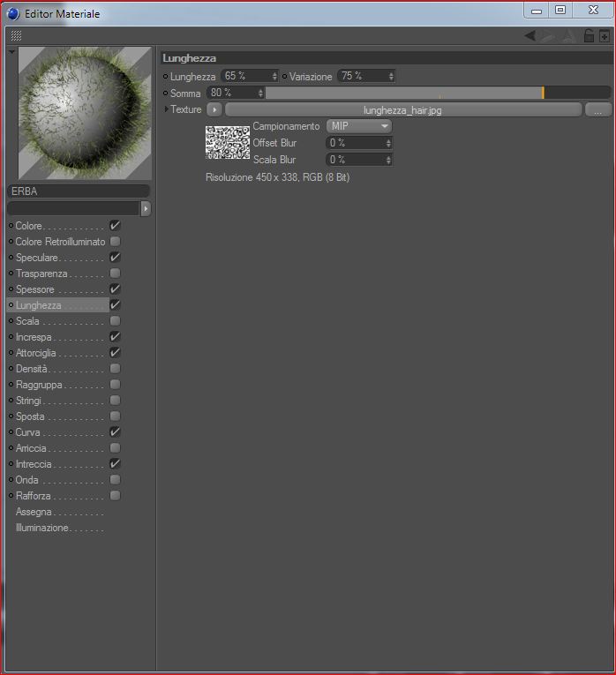Enable the Densità checkbox
The height and width of the screenshot is (675, 616).
(x=115, y=369)
